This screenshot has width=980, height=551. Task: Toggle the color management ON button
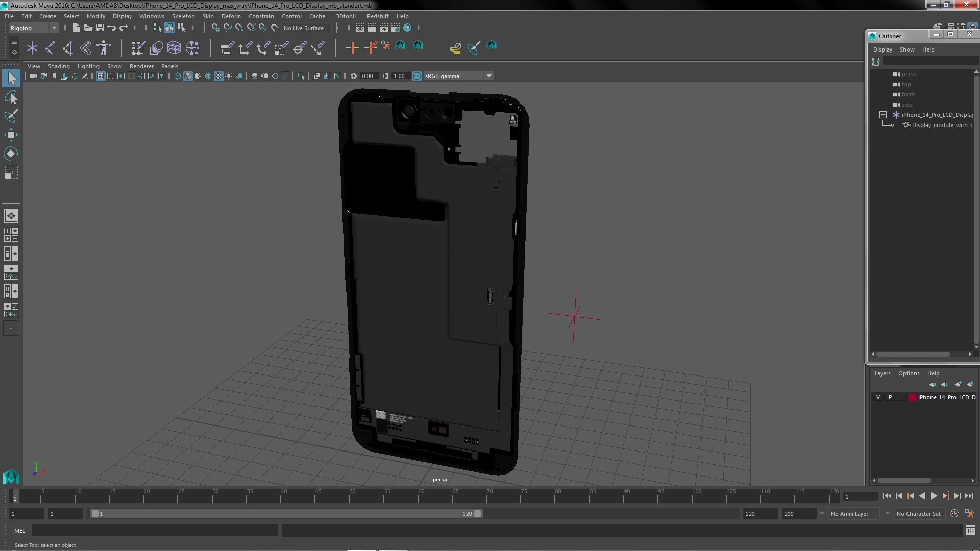click(x=417, y=76)
